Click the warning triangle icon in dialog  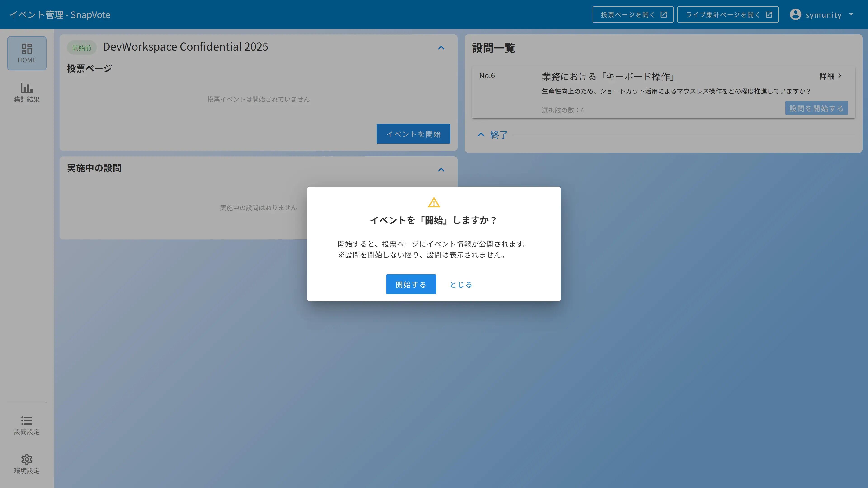click(x=434, y=203)
